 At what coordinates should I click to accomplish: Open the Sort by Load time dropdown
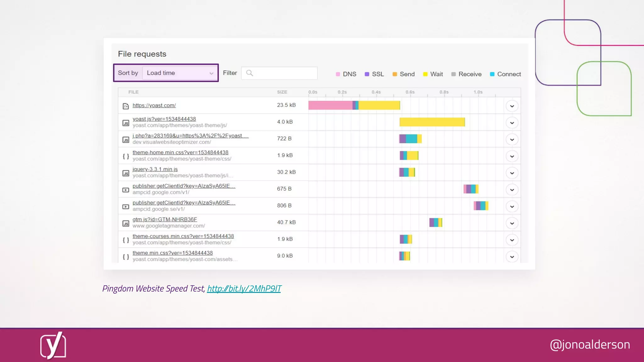pos(180,73)
